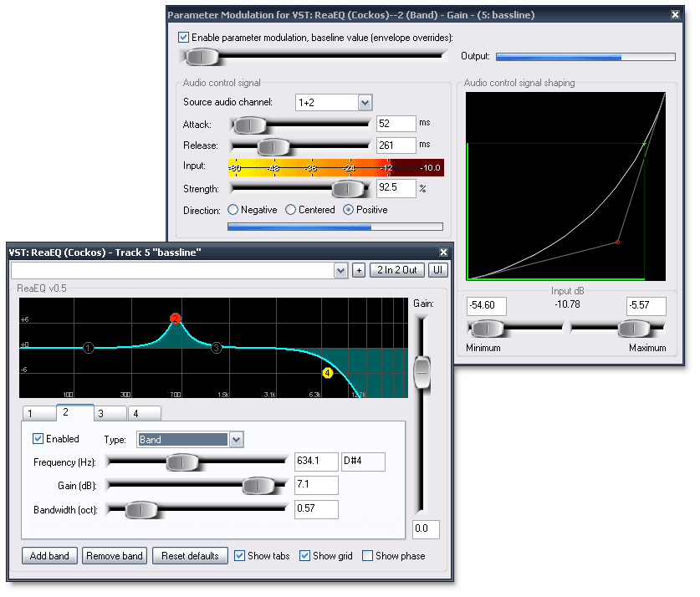Click Reset defaults button
Image resolution: width=700 pixels, height=597 pixels.
(x=190, y=556)
